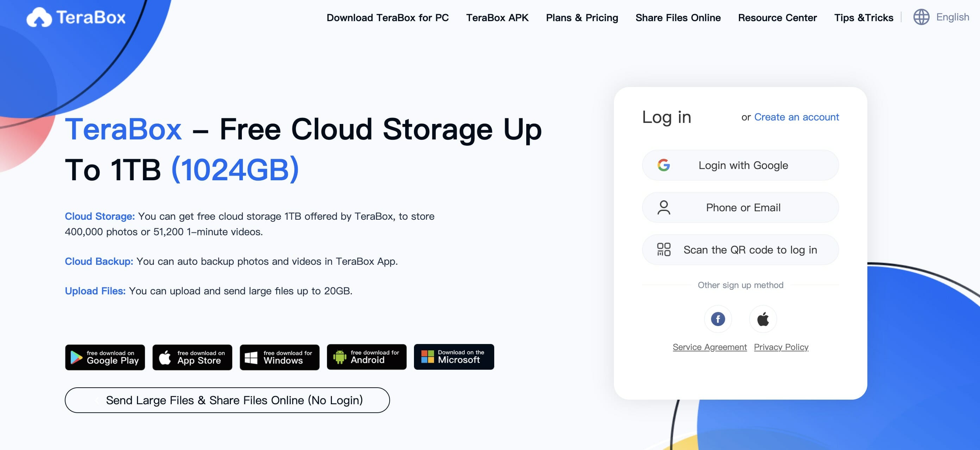Click the Windows free download badge
This screenshot has height=450, width=980.
(x=279, y=357)
